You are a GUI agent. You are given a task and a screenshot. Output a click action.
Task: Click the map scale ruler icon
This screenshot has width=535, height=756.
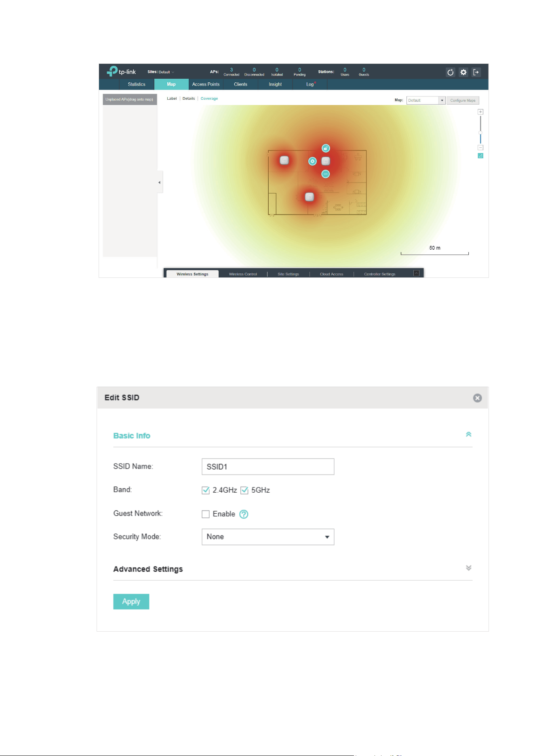[x=480, y=156]
